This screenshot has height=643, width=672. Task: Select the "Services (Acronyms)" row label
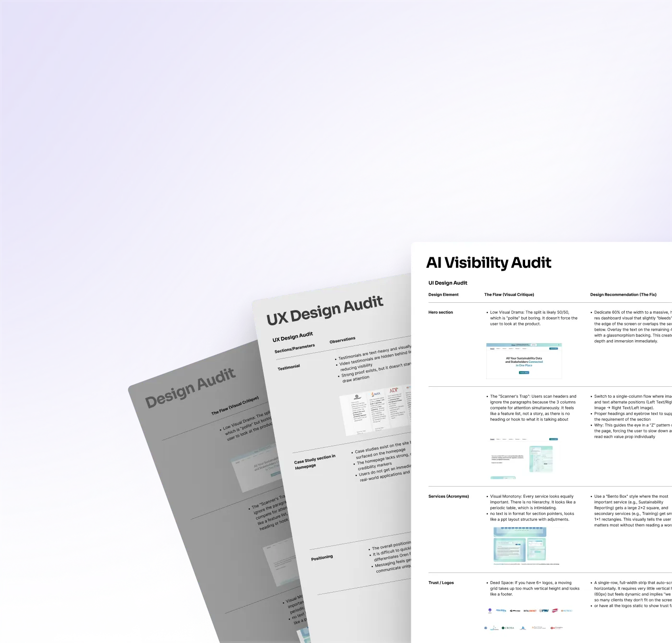[x=449, y=496]
